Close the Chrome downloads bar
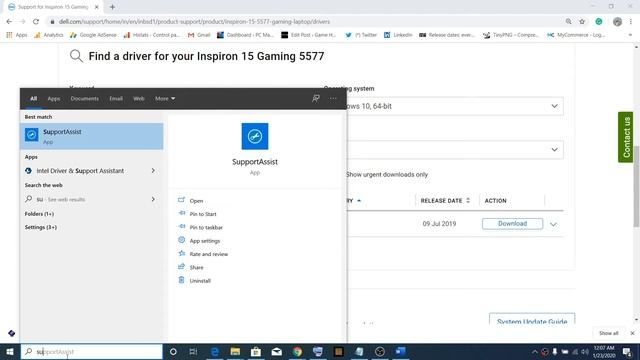 (632, 333)
